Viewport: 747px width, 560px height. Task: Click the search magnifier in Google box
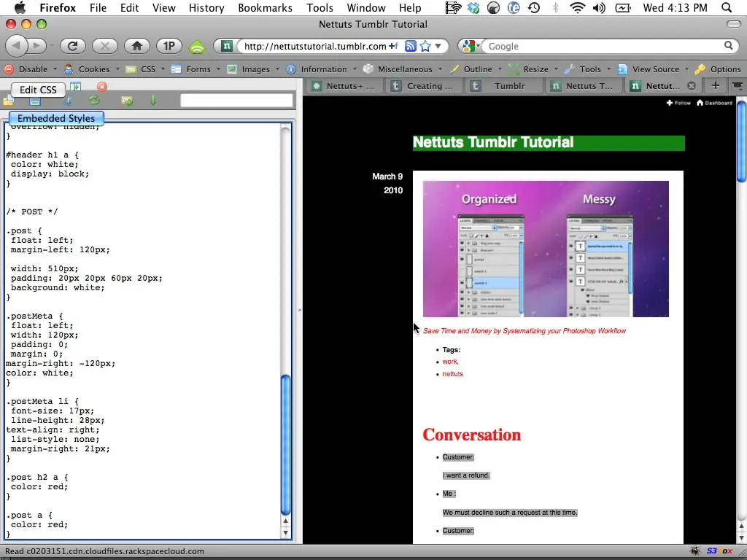(x=729, y=46)
